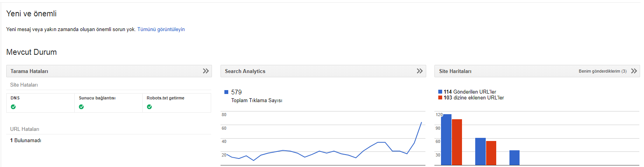Click the DNS green check status icon
This screenshot has height=167, width=644.
14,107
